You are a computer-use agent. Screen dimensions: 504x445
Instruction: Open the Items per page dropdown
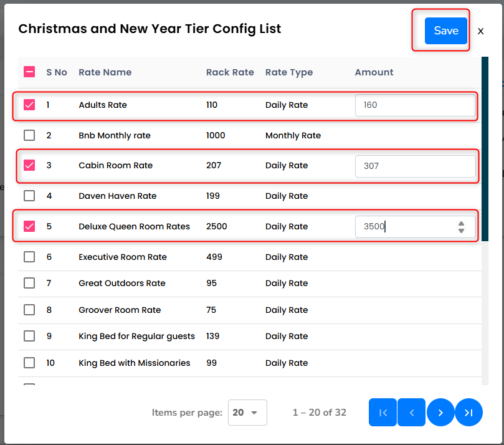pyautogui.click(x=247, y=413)
